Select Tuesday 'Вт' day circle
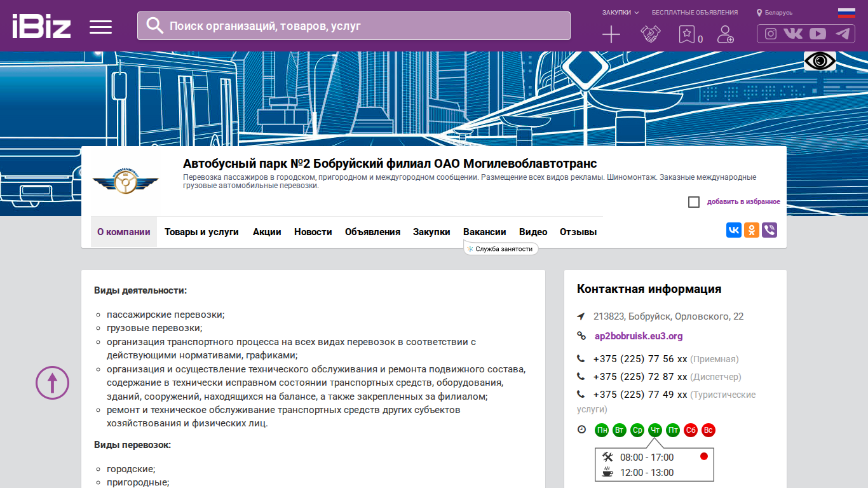868x488 pixels. click(x=620, y=430)
